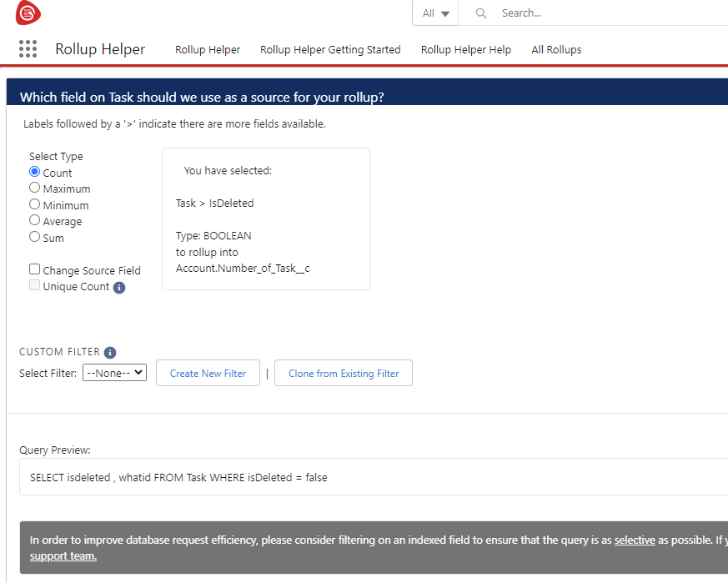Click the 'Select Type' label
Viewport: 728px width, 583px height.
56,157
